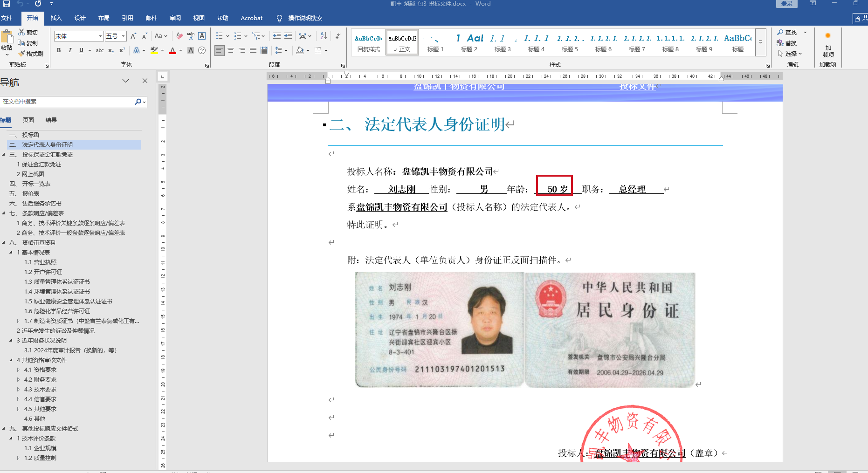This screenshot has height=473, width=868.
Task: Shrink font size with the smaller A icon
Action: [145, 36]
